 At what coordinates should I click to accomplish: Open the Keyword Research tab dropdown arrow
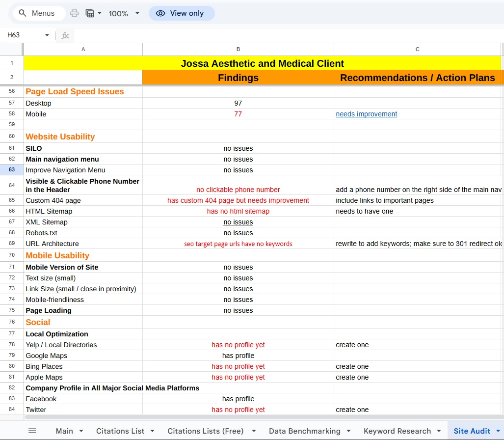tap(439, 431)
